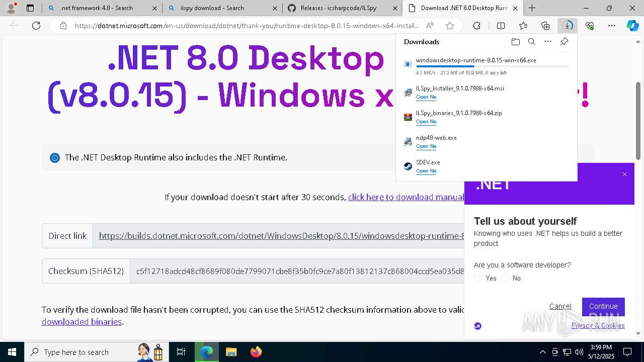Viewport: 644px width, 362px height.
Task: View site information lock icon
Action: pos(63,26)
